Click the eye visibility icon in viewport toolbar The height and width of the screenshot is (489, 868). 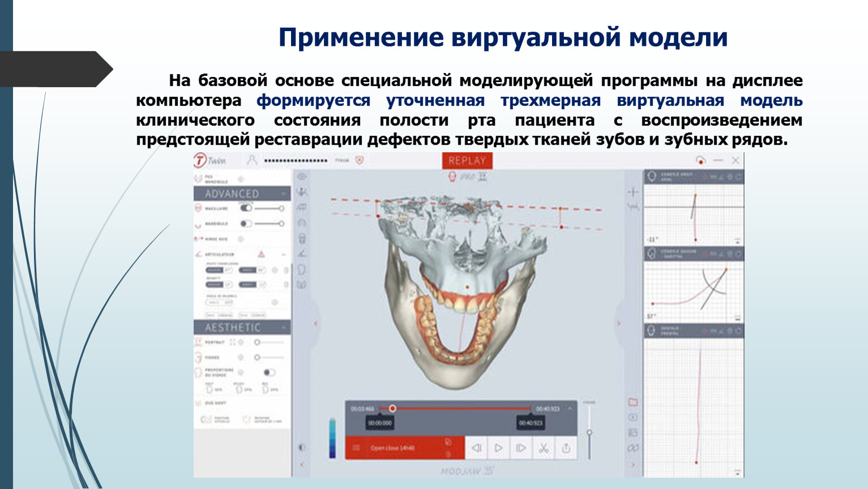[x=302, y=177]
